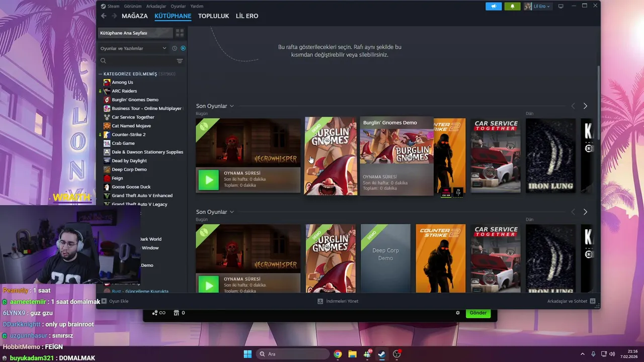Switch to Big Picture mode icon
Image resolution: width=644 pixels, height=362 pixels.
click(x=560, y=6)
